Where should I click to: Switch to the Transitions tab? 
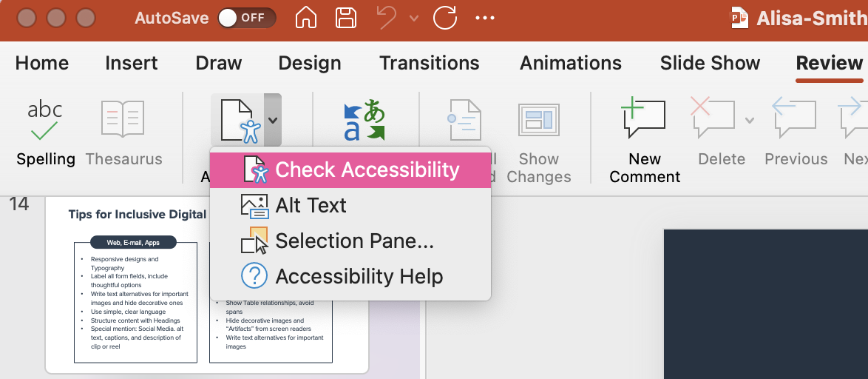429,64
